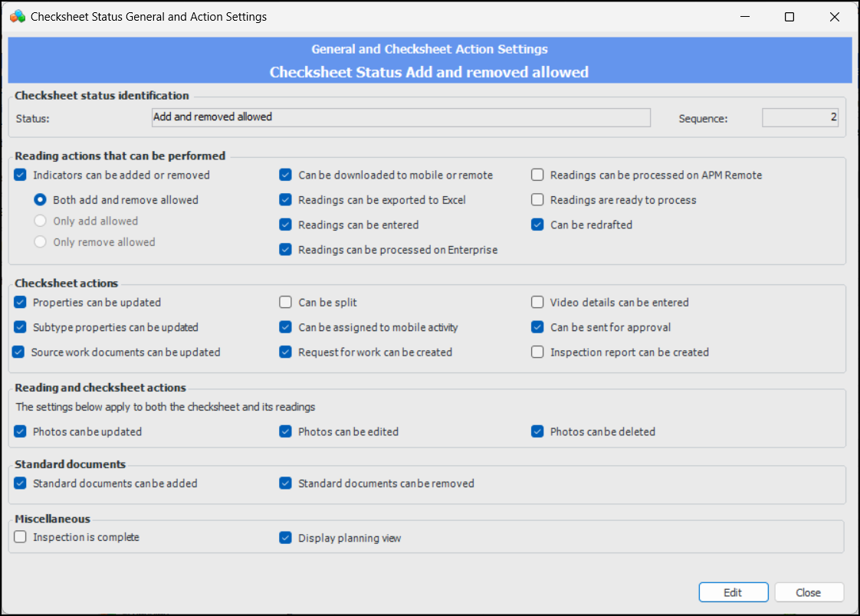
Task: Click the app icon in the title bar
Action: pos(18,16)
